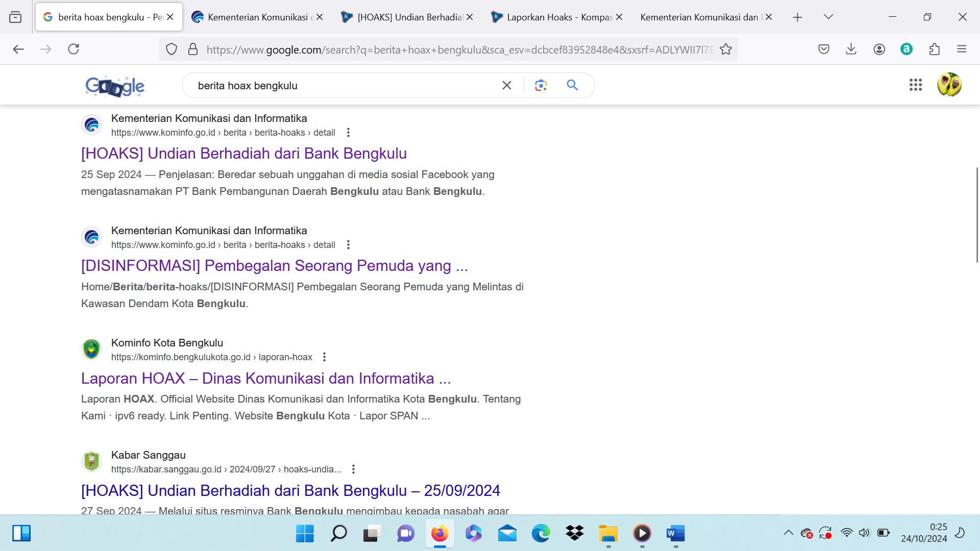Open the widgets panel on taskbar
The height and width of the screenshot is (551, 980).
coord(21,533)
